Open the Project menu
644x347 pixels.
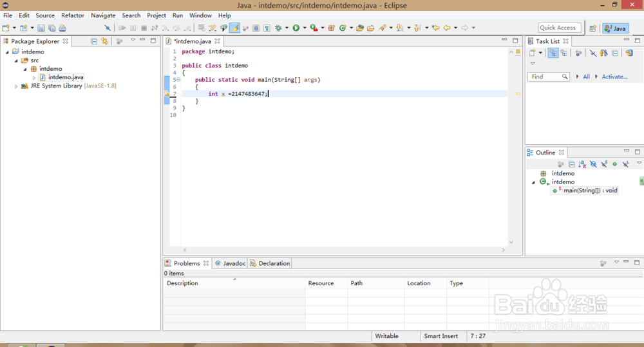[156, 15]
